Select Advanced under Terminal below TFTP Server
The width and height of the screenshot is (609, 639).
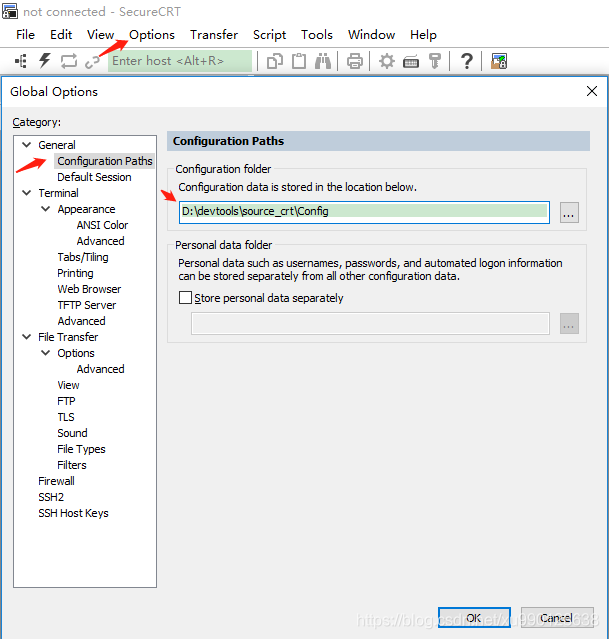point(81,321)
